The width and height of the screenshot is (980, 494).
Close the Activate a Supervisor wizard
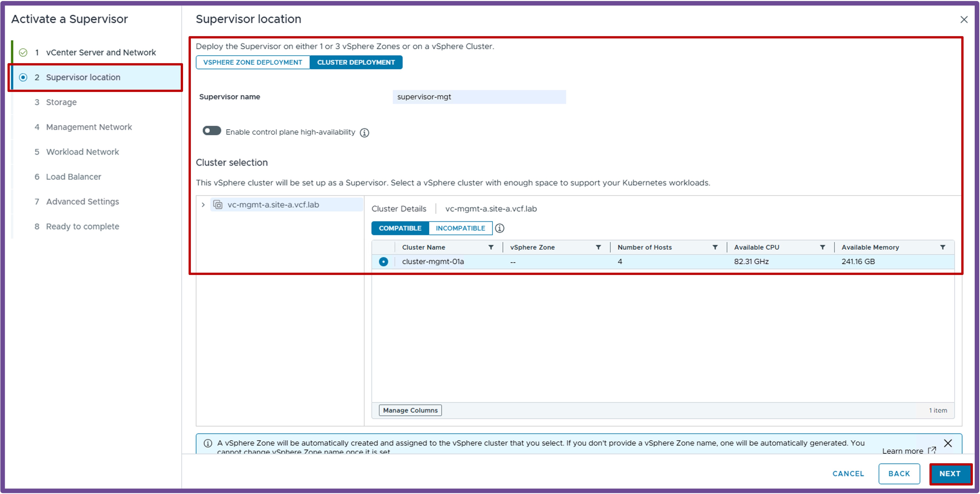(x=964, y=19)
